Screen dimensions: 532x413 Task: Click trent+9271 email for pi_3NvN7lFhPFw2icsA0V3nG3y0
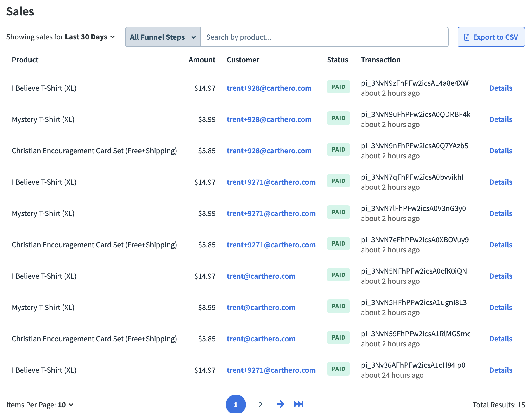pyautogui.click(x=271, y=213)
